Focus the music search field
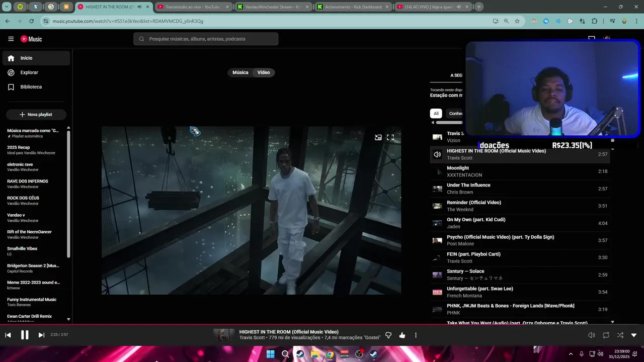644x362 pixels. coord(206,39)
